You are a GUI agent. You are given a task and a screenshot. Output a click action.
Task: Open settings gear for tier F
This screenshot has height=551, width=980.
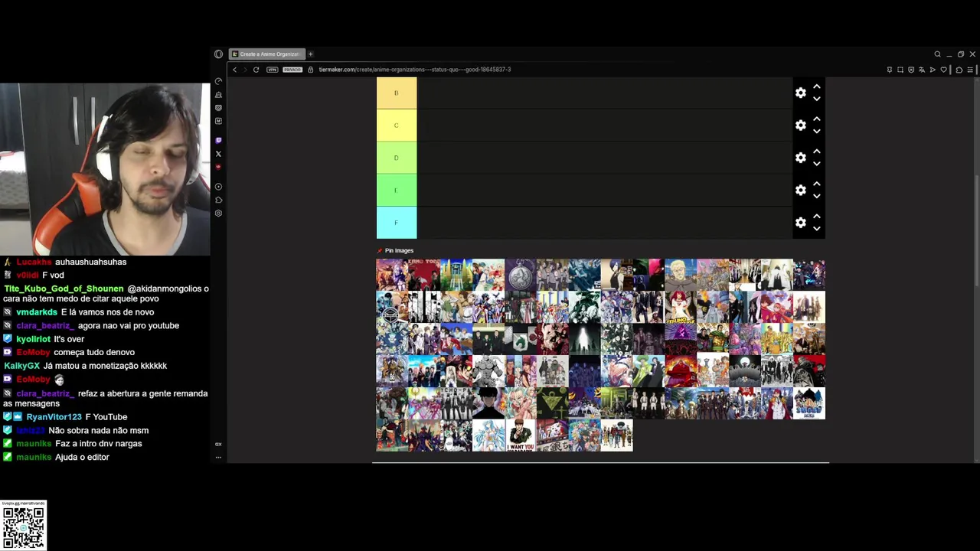(800, 223)
